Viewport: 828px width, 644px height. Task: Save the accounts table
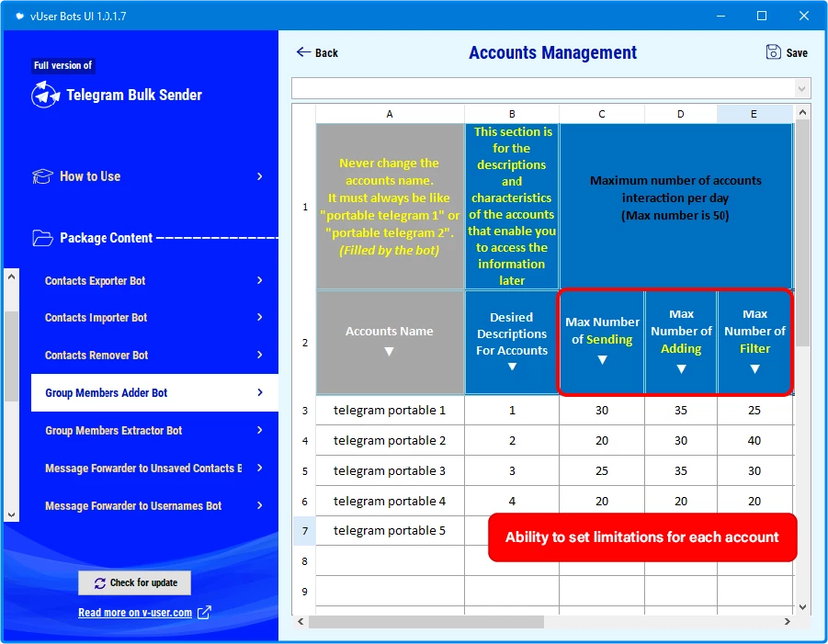click(x=787, y=52)
